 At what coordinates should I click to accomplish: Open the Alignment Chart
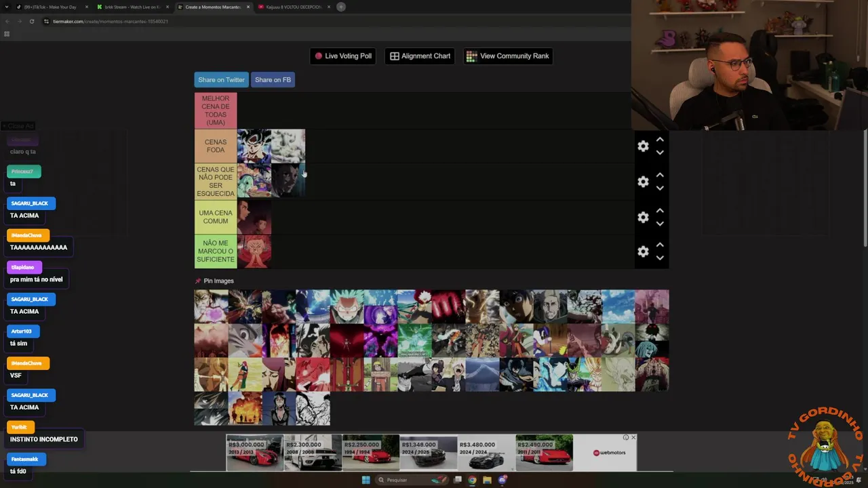pyautogui.click(x=420, y=56)
